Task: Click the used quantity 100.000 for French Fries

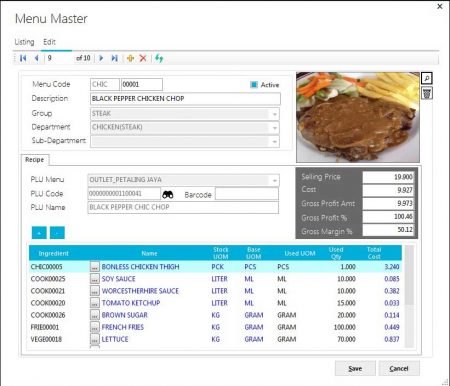Action: coord(345,327)
